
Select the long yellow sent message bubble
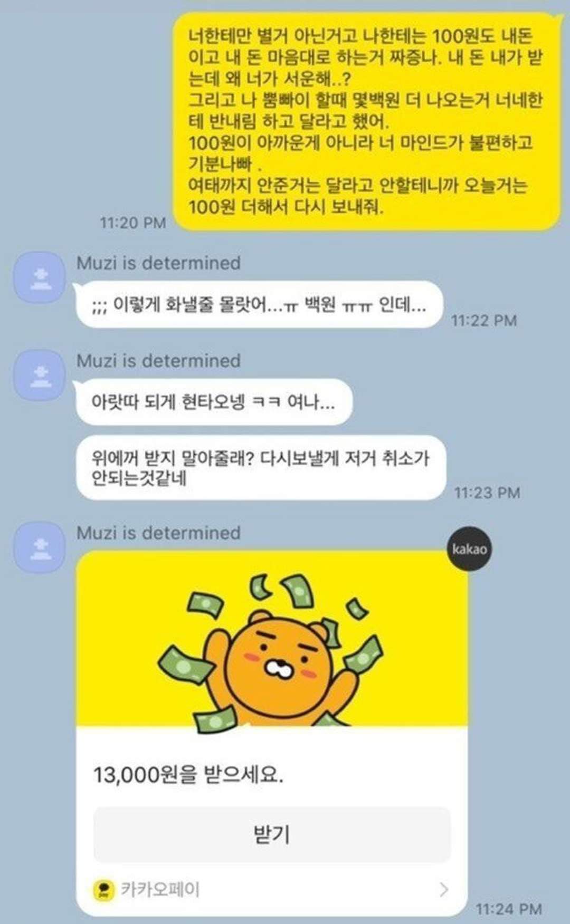point(367,121)
